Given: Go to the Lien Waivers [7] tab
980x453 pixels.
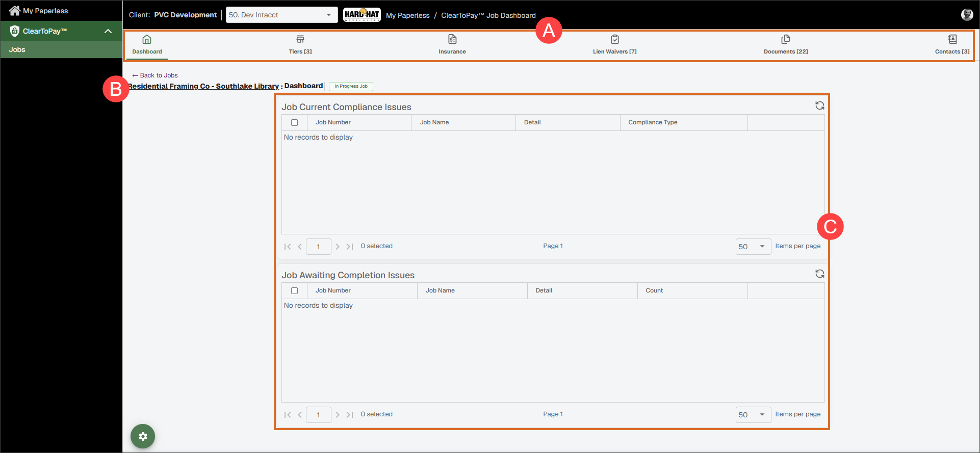Looking at the screenshot, I should tap(614, 45).
